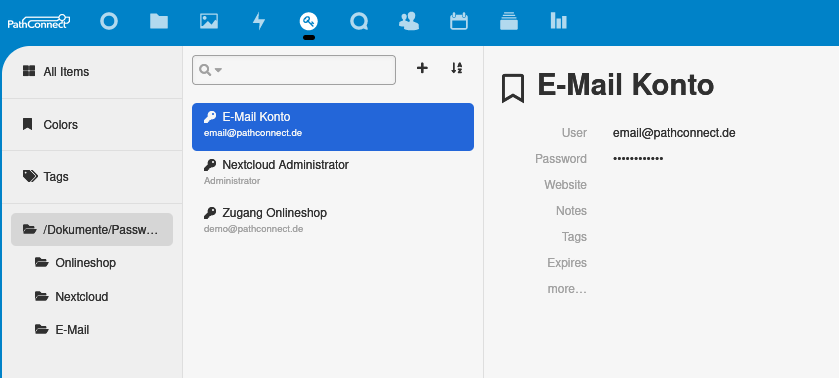Select Colors in sidebar

coord(92,125)
